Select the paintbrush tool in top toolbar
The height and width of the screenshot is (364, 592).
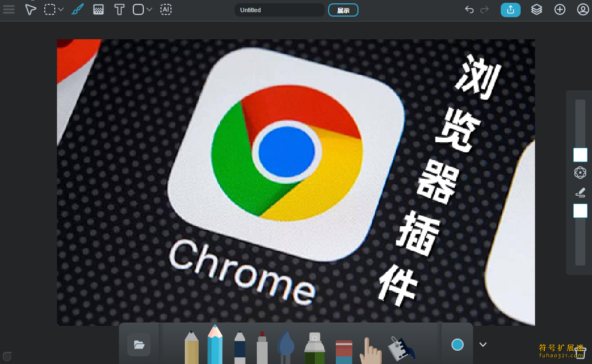tap(77, 9)
